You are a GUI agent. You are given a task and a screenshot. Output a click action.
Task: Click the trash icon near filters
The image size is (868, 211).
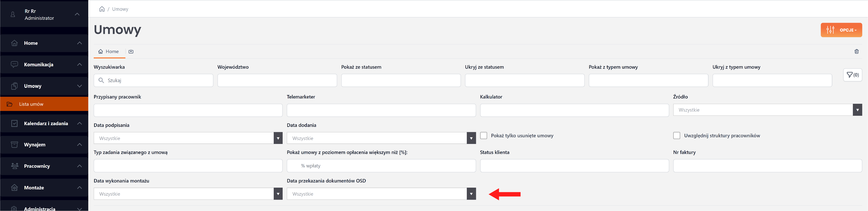pyautogui.click(x=856, y=52)
